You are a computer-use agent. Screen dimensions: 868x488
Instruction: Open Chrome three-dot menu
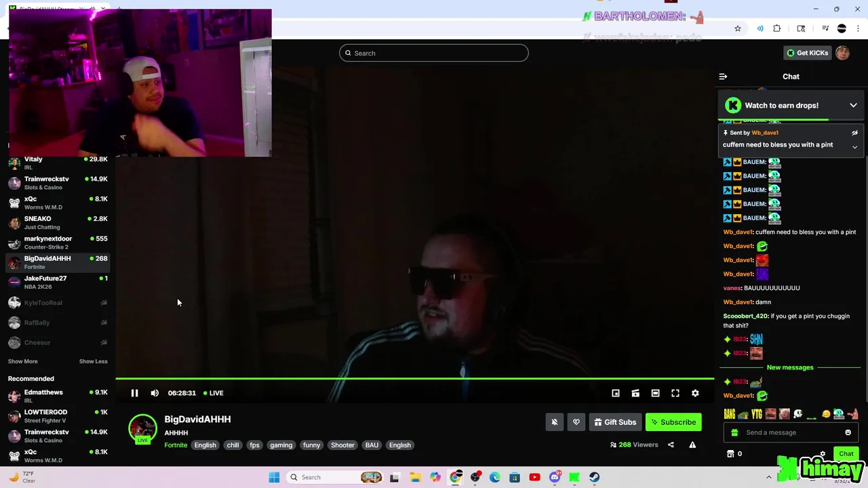(857, 28)
